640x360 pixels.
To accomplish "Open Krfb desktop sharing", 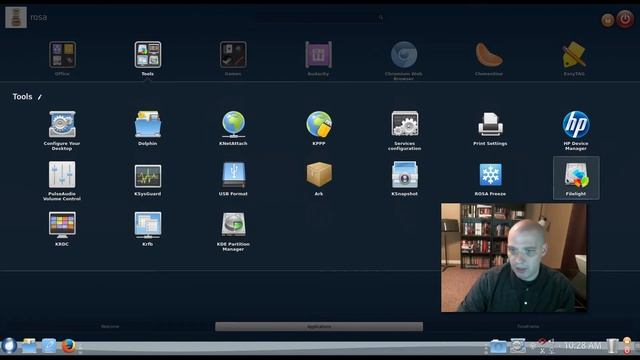I will tap(148, 229).
